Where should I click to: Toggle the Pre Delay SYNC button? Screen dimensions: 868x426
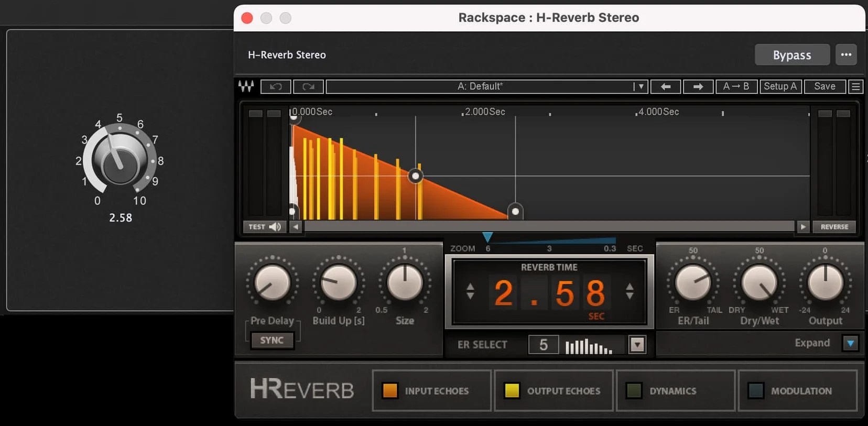pos(272,340)
